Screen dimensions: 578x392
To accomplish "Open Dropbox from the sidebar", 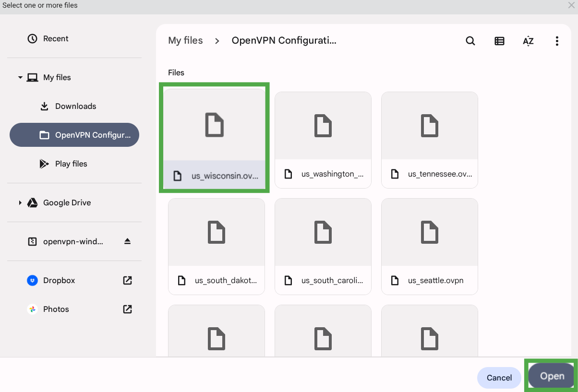I will [74, 280].
